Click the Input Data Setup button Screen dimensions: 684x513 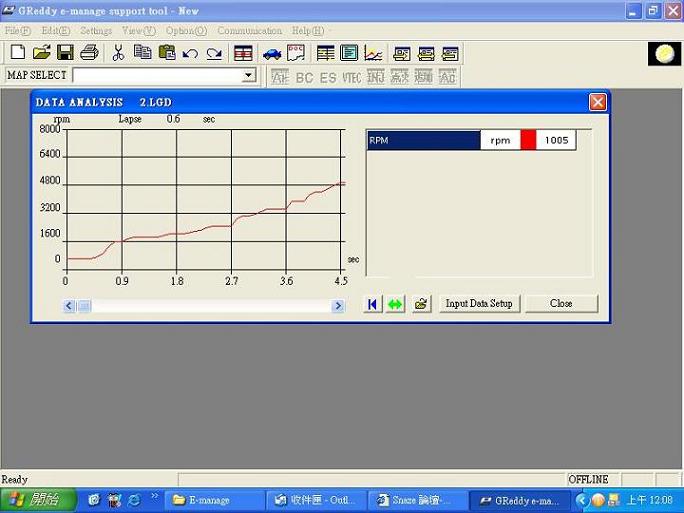pyautogui.click(x=479, y=304)
